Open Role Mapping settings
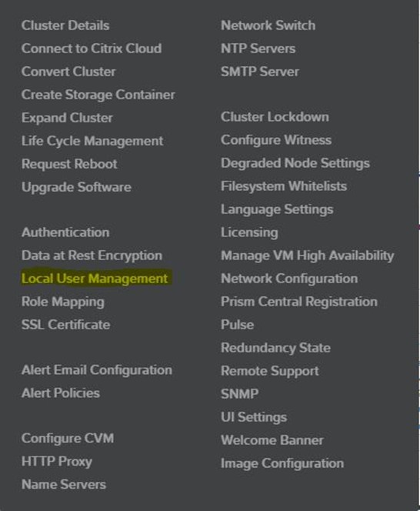The height and width of the screenshot is (511, 420). point(63,302)
